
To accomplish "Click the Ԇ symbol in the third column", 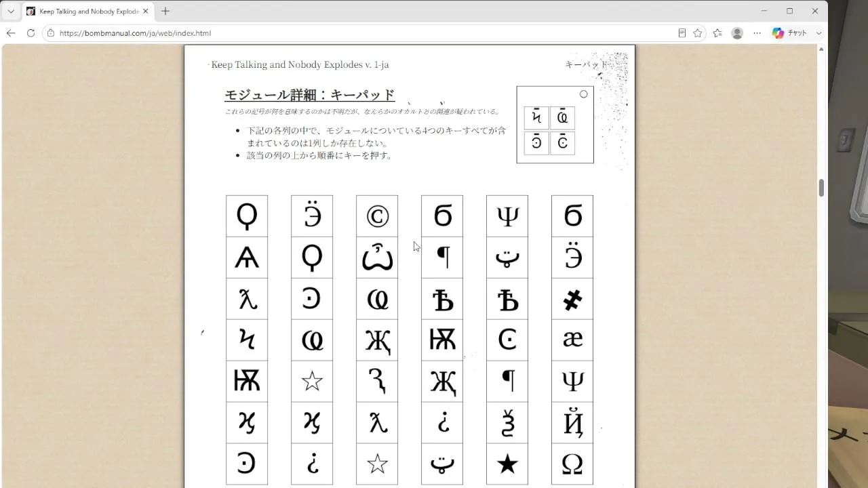I will coord(377,382).
